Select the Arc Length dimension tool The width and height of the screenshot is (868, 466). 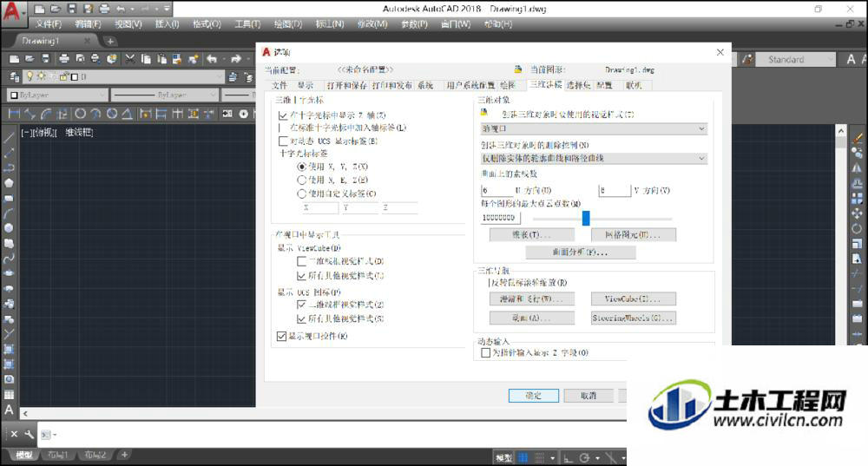(46, 114)
